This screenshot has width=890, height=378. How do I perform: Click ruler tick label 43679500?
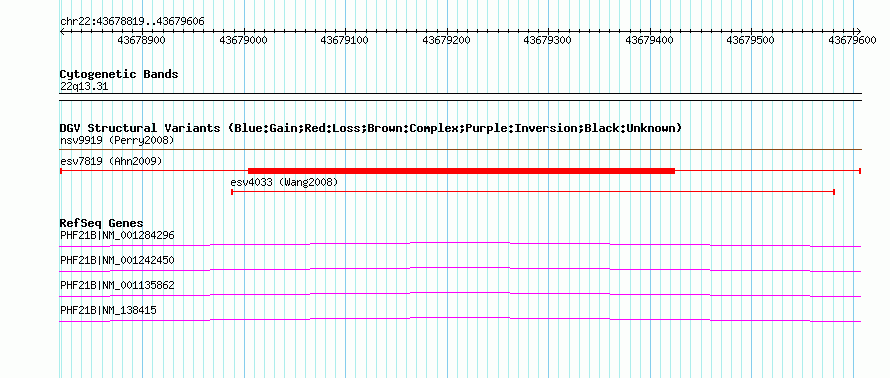click(x=751, y=41)
